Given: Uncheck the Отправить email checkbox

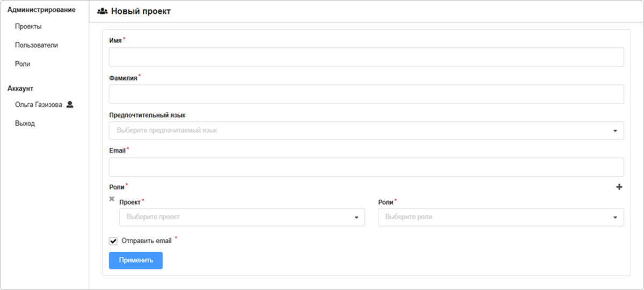Looking at the screenshot, I should point(113,241).
